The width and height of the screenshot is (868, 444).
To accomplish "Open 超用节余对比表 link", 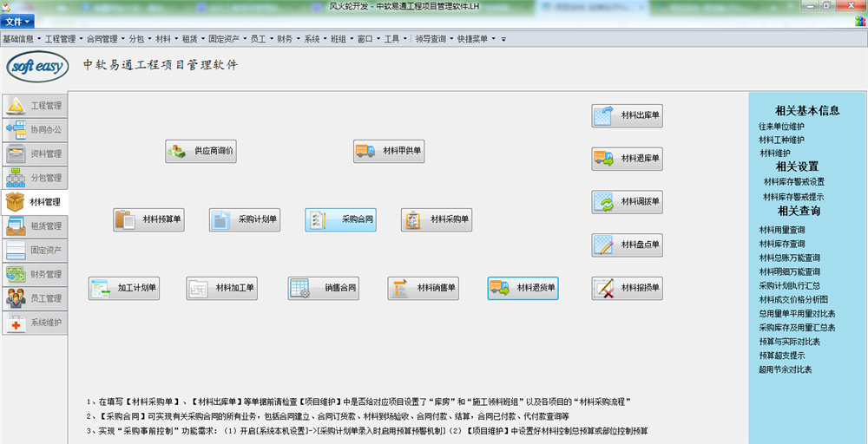I will pyautogui.click(x=785, y=369).
